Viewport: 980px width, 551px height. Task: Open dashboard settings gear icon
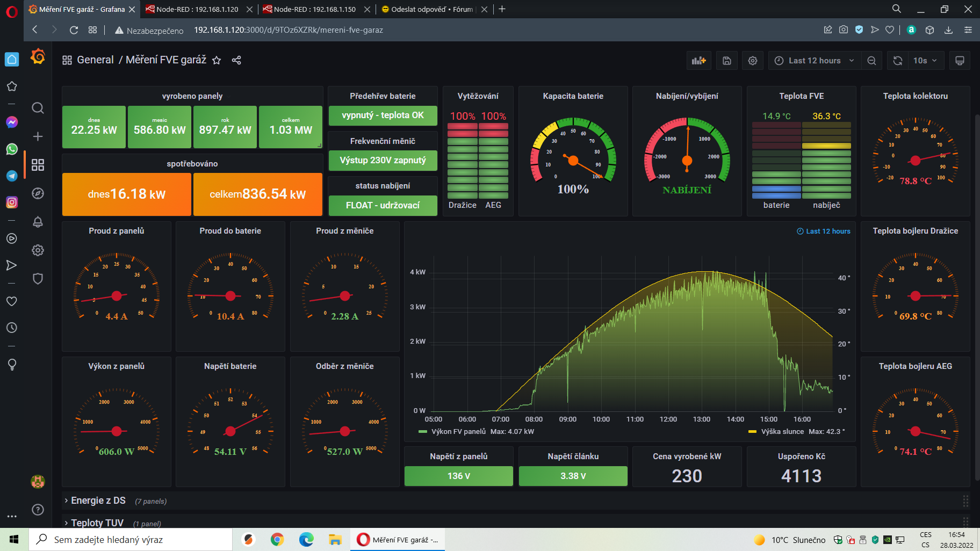[x=753, y=61]
